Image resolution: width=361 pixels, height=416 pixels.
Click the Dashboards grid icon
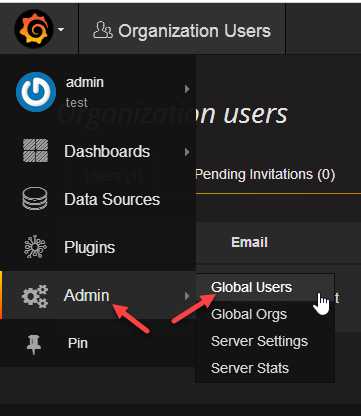(35, 151)
